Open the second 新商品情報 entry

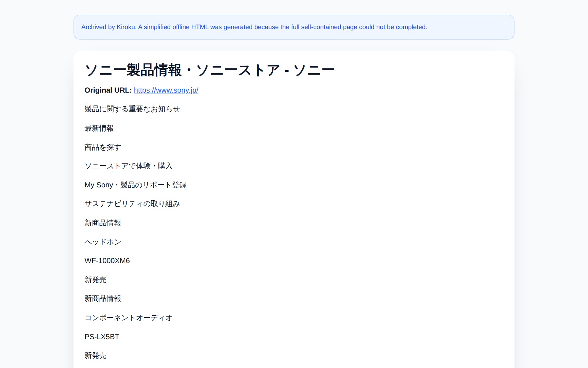click(x=103, y=299)
